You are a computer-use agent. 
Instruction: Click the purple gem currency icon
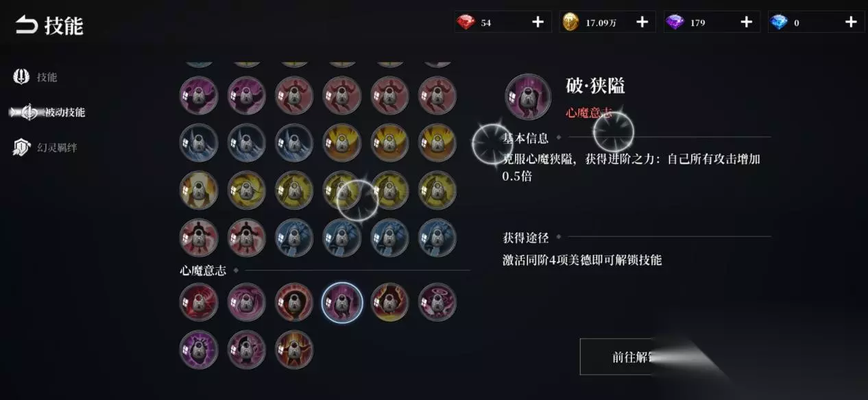click(x=675, y=23)
